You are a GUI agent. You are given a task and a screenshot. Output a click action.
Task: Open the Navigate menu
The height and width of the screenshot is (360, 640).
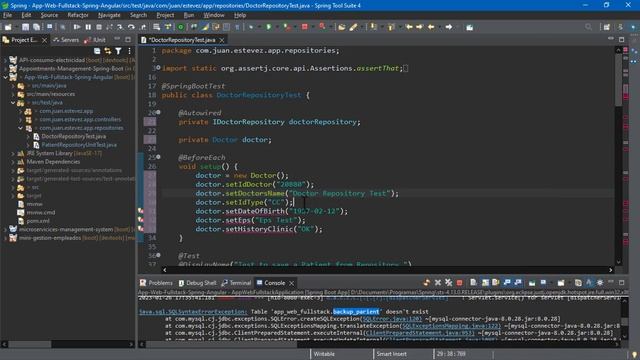(x=109, y=15)
